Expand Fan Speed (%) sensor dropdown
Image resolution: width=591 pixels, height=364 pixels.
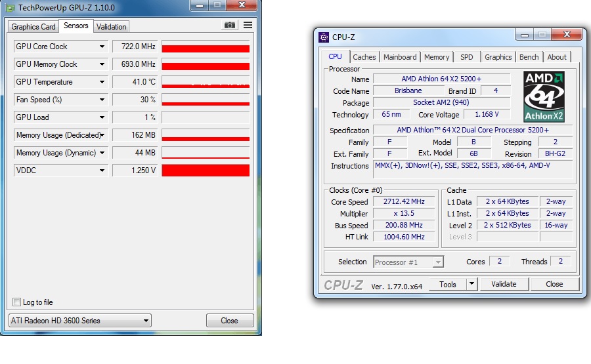tap(102, 100)
